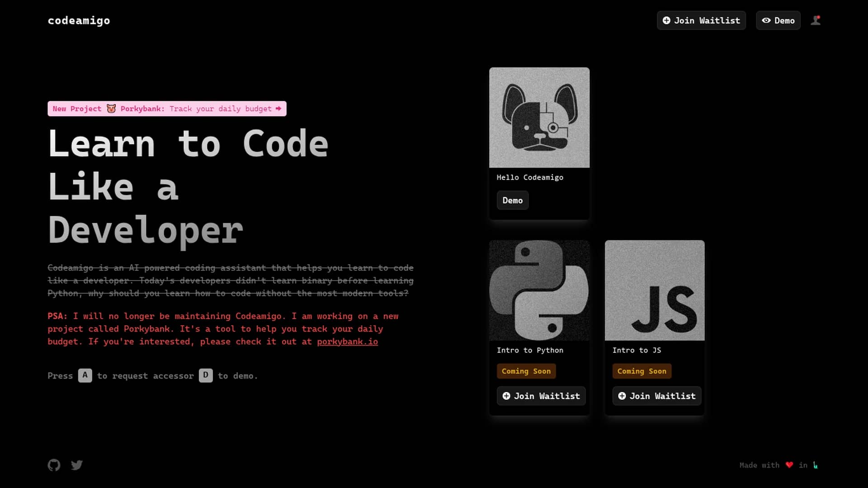Open the Twitter icon in the footer

tap(77, 465)
